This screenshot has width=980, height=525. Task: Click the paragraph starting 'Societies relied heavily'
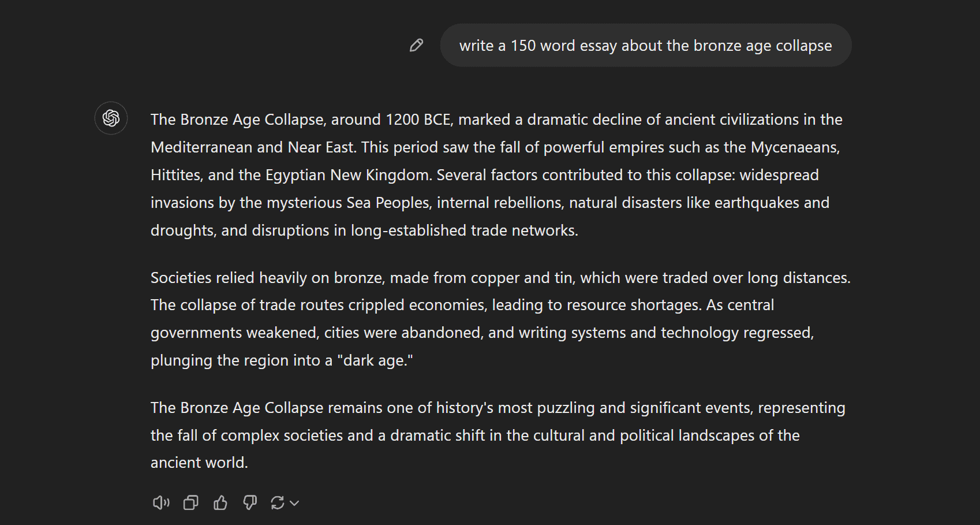[x=500, y=319]
